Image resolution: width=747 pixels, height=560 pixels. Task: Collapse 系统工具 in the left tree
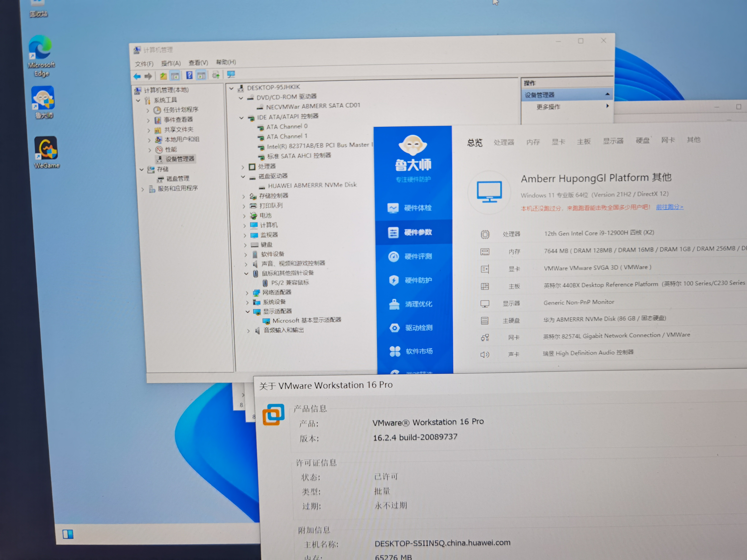[138, 101]
